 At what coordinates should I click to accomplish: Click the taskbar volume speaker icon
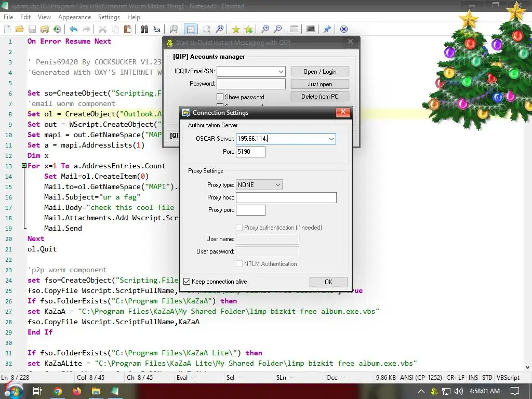[x=458, y=392]
